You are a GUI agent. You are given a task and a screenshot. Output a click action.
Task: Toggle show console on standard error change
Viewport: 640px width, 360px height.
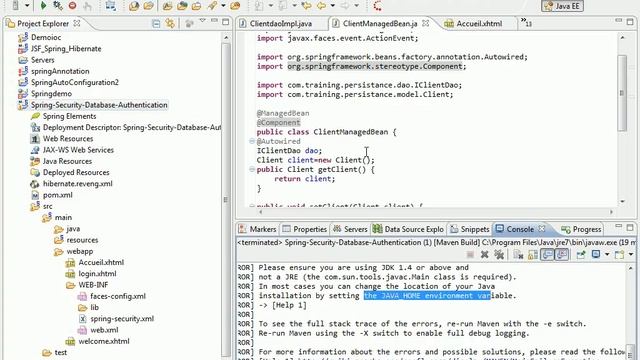click(x=562, y=255)
